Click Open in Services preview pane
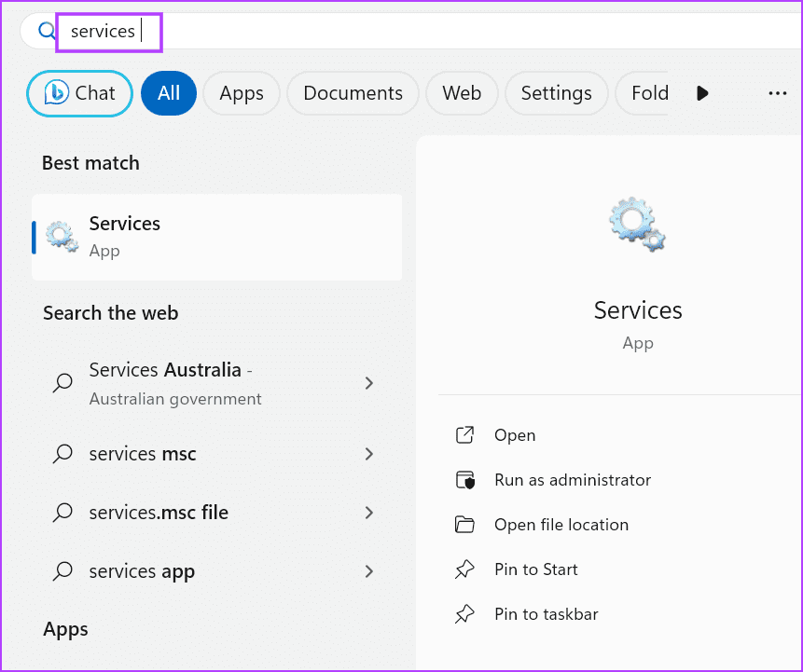The height and width of the screenshot is (672, 803). [x=515, y=435]
